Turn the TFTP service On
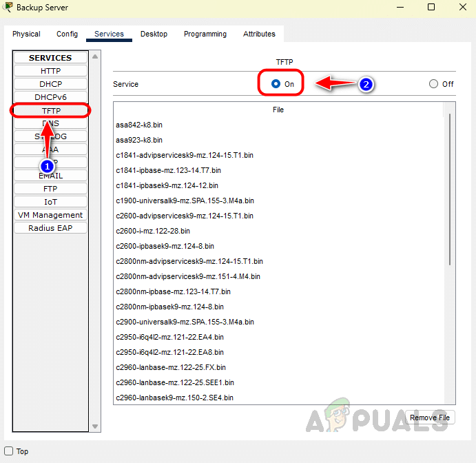476x463 pixels. click(x=276, y=83)
